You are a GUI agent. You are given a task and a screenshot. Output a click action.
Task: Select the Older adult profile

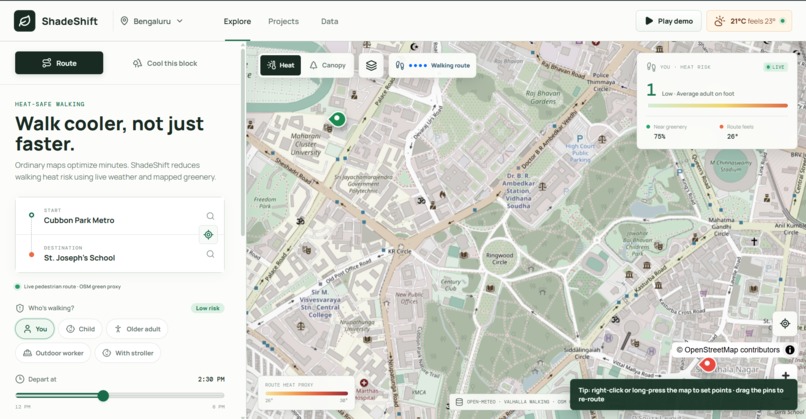pos(137,329)
